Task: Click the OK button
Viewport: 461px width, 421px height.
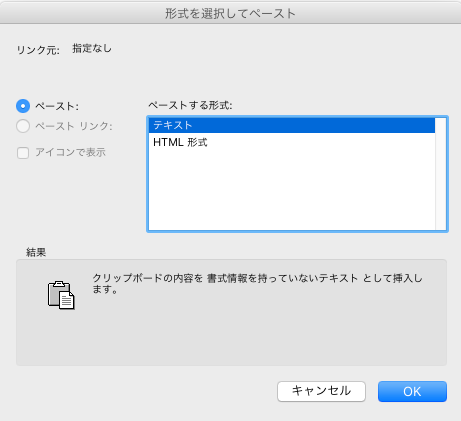Action: (x=412, y=392)
